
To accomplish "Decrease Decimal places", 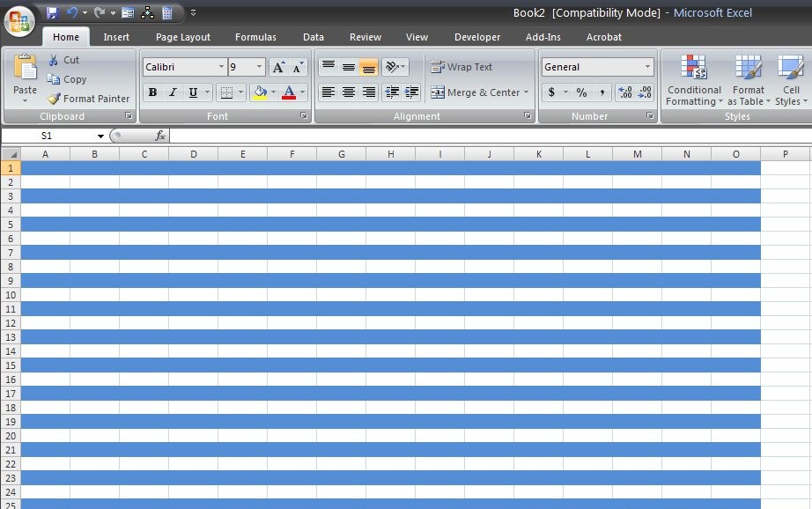I will pos(645,92).
